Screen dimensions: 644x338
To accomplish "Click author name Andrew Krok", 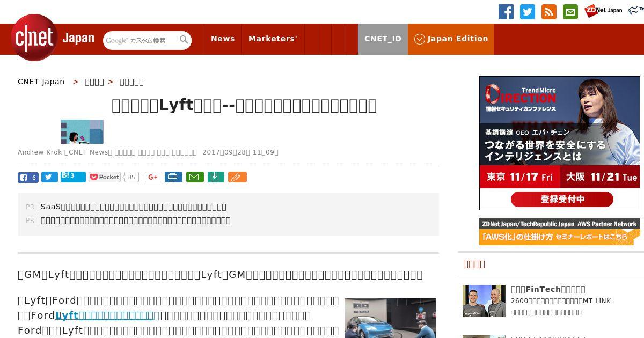I will [40, 152].
